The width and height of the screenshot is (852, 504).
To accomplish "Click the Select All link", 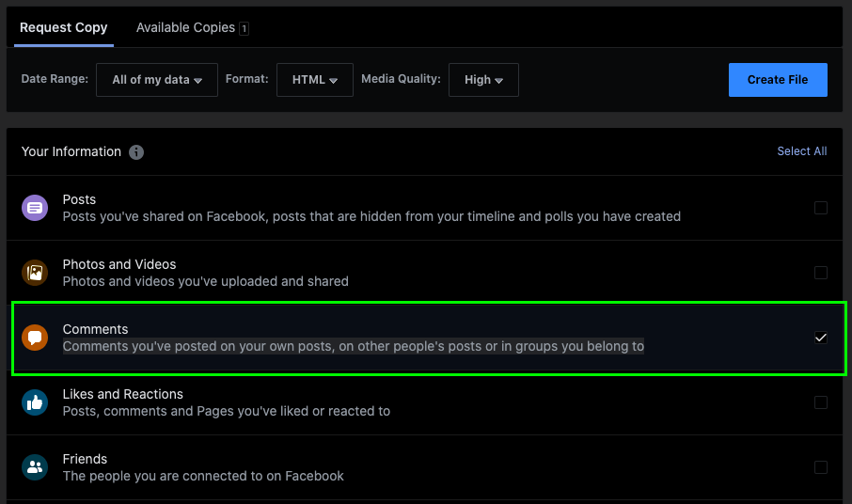I will tap(802, 151).
